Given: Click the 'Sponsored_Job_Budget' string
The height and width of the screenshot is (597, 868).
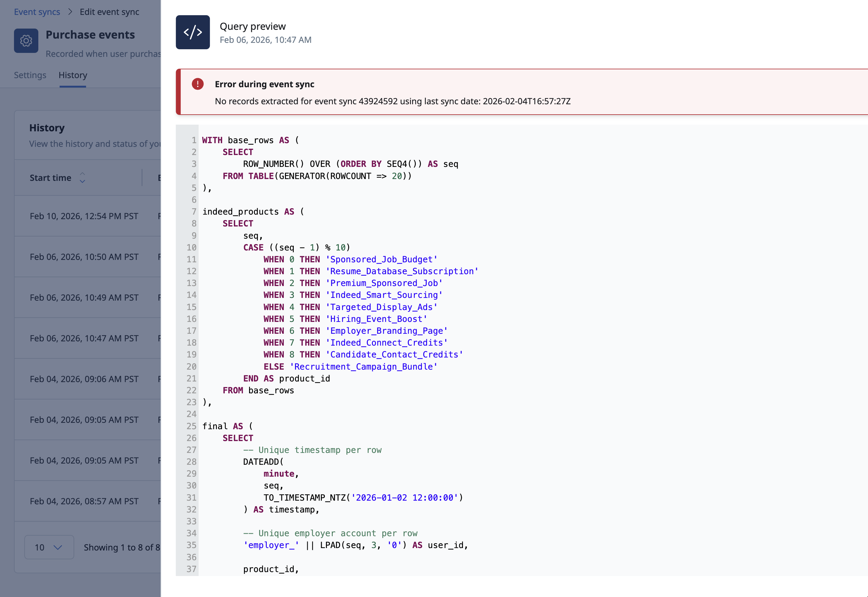Looking at the screenshot, I should click(x=381, y=260).
